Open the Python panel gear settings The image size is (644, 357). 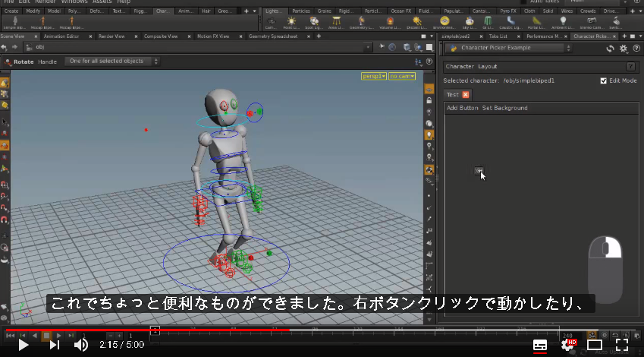[624, 49]
